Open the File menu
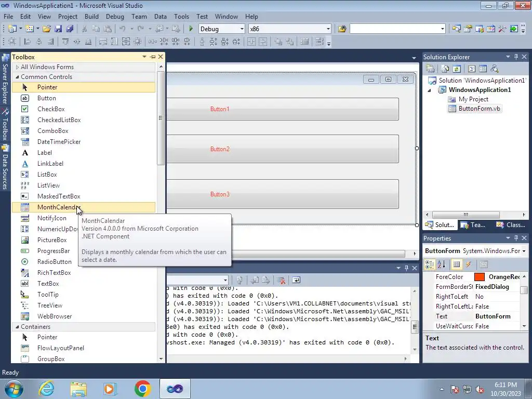This screenshot has height=399, width=532. point(8,17)
